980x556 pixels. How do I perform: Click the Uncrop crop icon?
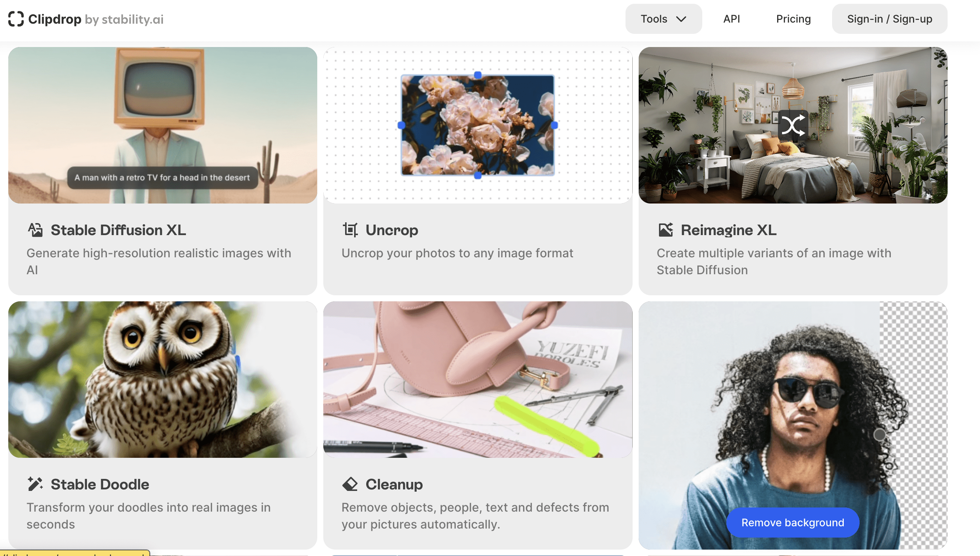point(350,230)
